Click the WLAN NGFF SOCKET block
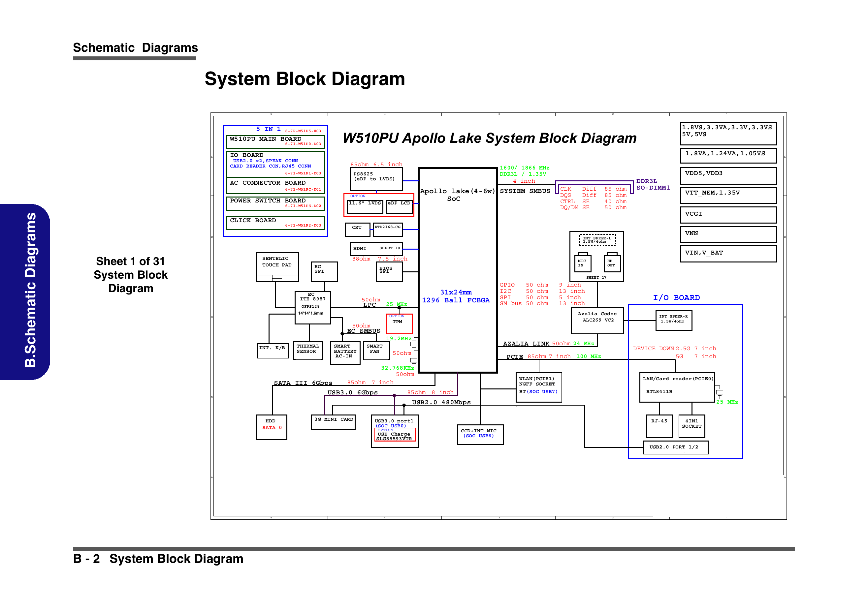Viewport: 868px width, 613px height. click(x=538, y=387)
